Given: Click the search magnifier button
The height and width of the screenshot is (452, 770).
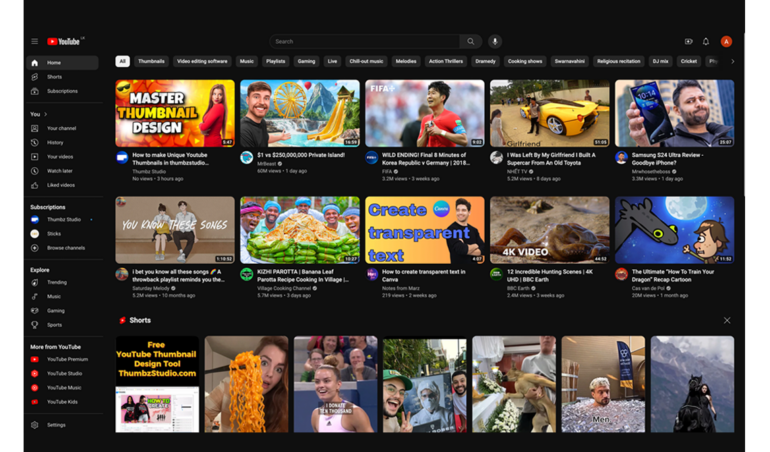Looking at the screenshot, I should [470, 41].
